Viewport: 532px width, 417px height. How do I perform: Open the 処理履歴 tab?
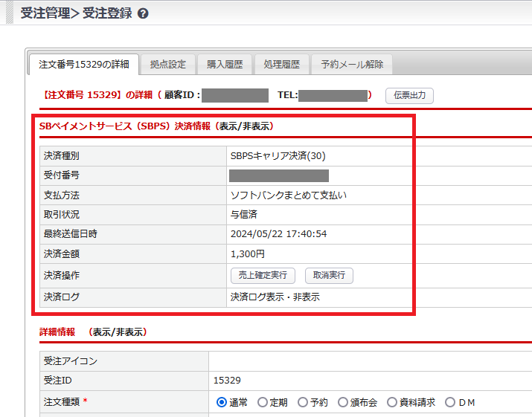tap(281, 64)
